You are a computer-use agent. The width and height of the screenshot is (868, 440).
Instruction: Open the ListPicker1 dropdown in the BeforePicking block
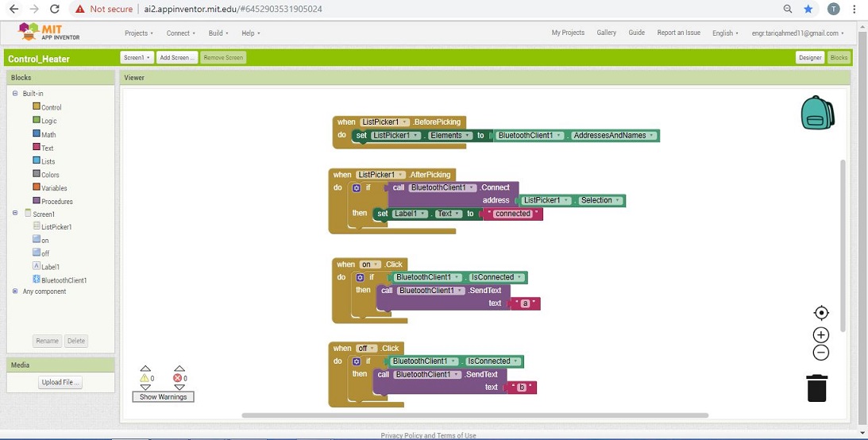(384, 122)
